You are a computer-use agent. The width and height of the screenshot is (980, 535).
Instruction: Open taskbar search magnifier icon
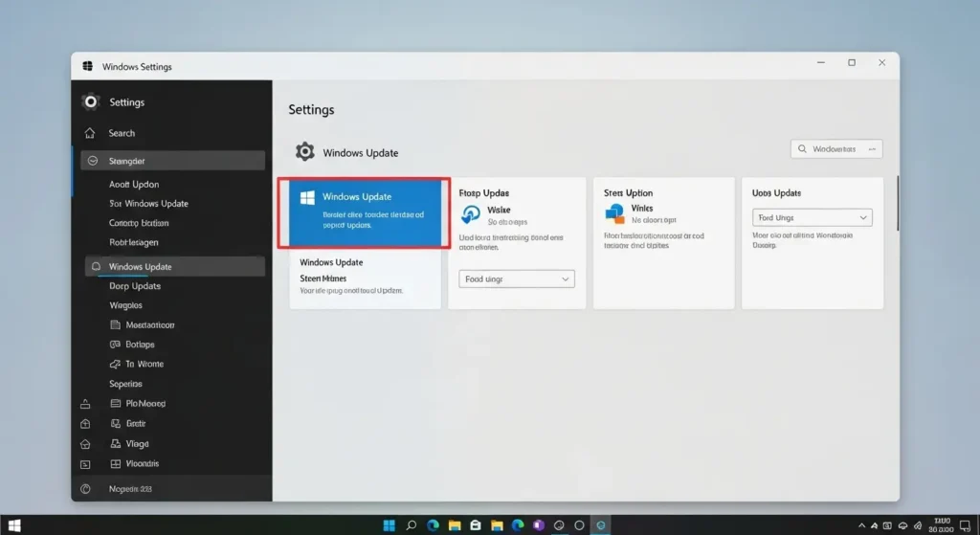tap(411, 525)
